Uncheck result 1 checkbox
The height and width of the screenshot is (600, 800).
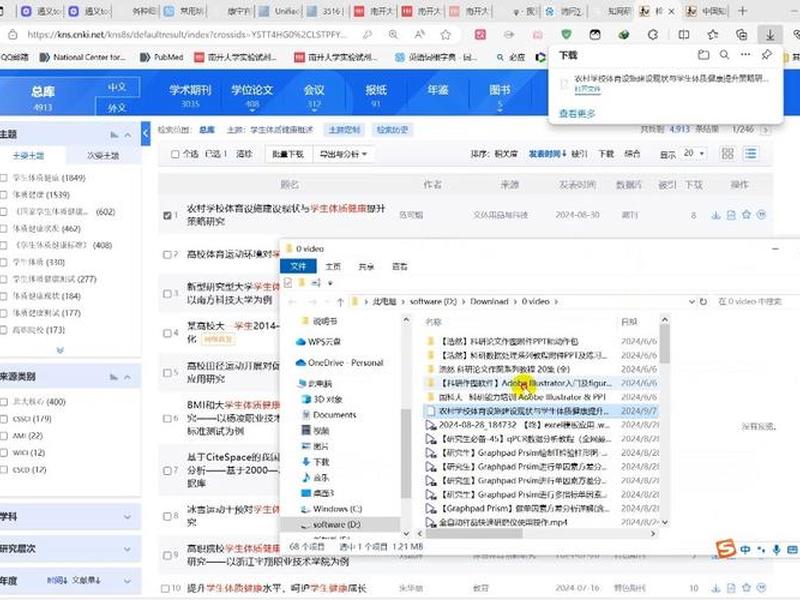(167, 215)
